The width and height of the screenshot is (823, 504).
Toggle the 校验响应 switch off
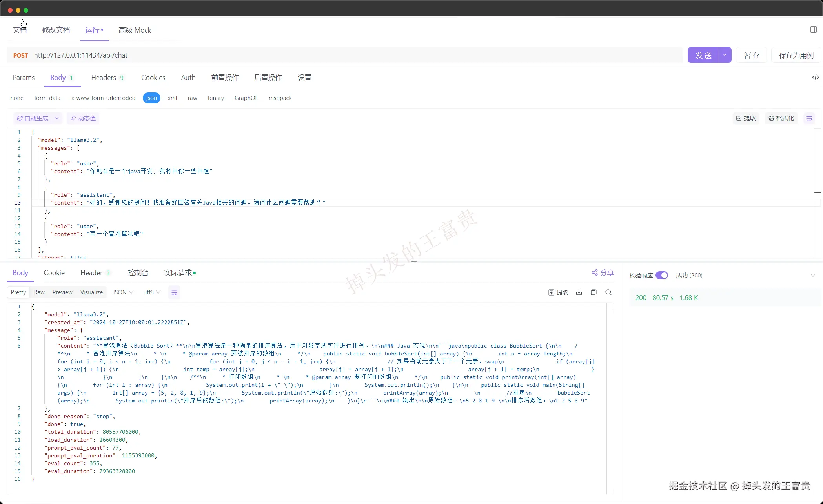click(661, 275)
